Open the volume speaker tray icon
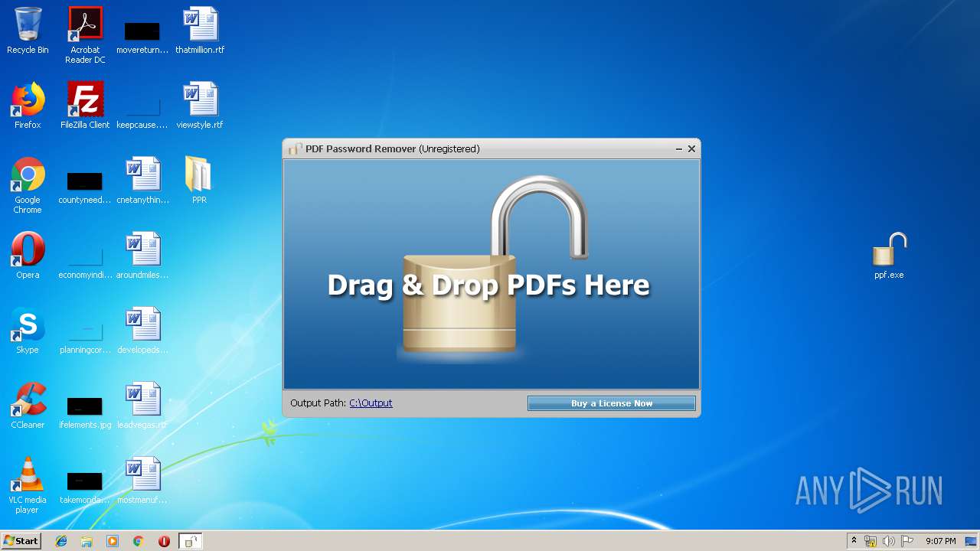This screenshot has width=980, height=551. point(888,541)
